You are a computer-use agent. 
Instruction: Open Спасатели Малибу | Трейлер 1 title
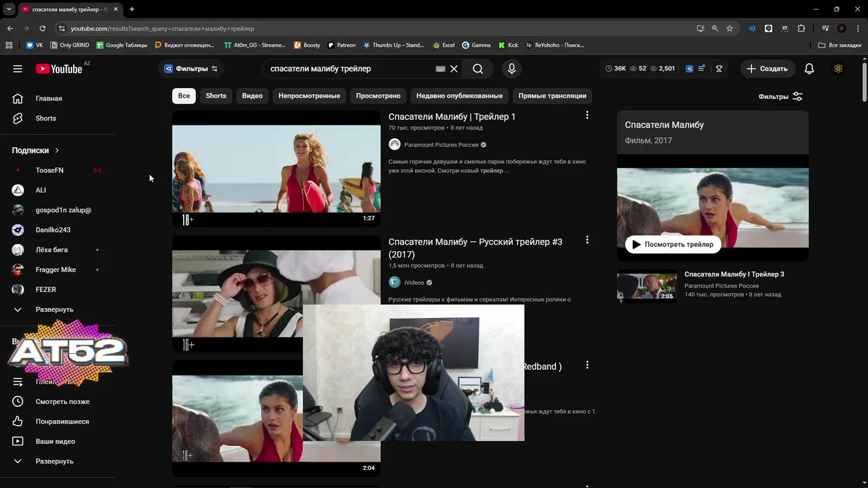pos(452,117)
